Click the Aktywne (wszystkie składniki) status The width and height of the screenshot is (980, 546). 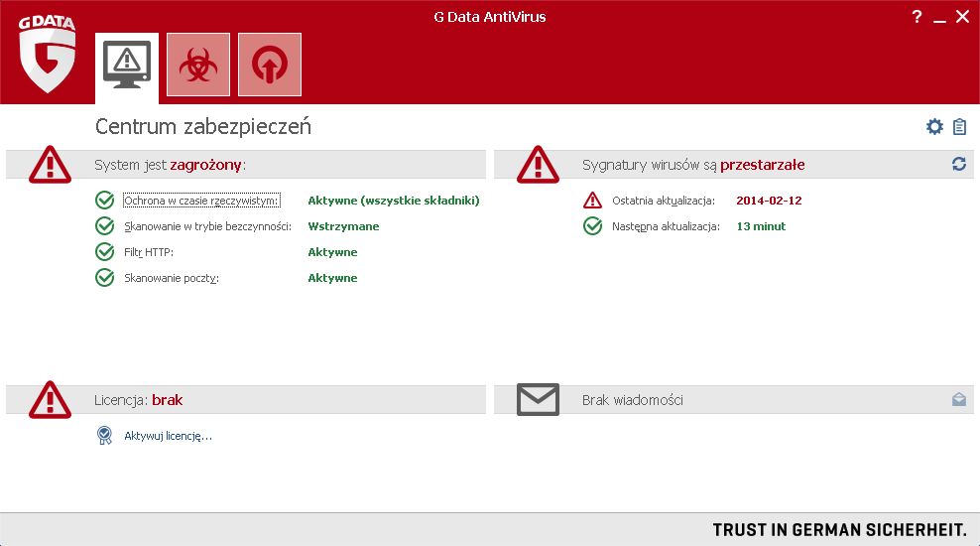click(x=394, y=201)
